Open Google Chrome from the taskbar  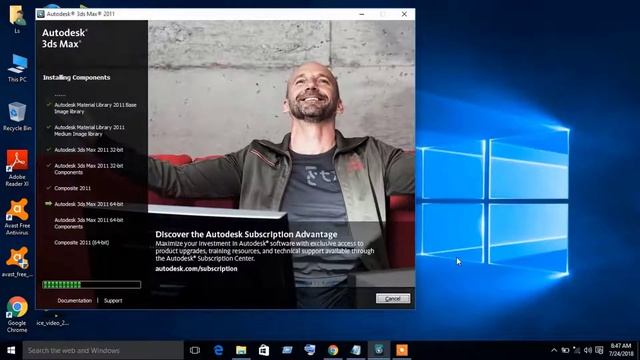pos(333,350)
